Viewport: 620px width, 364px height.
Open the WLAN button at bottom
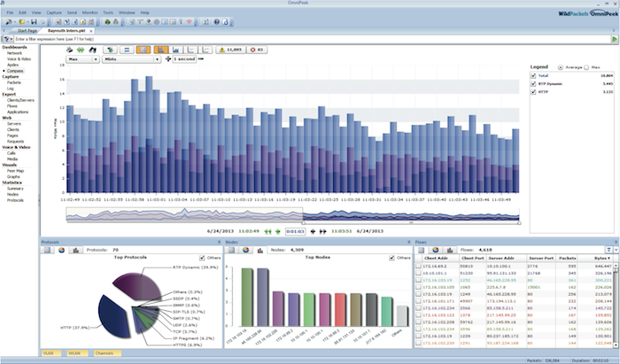coord(78,353)
